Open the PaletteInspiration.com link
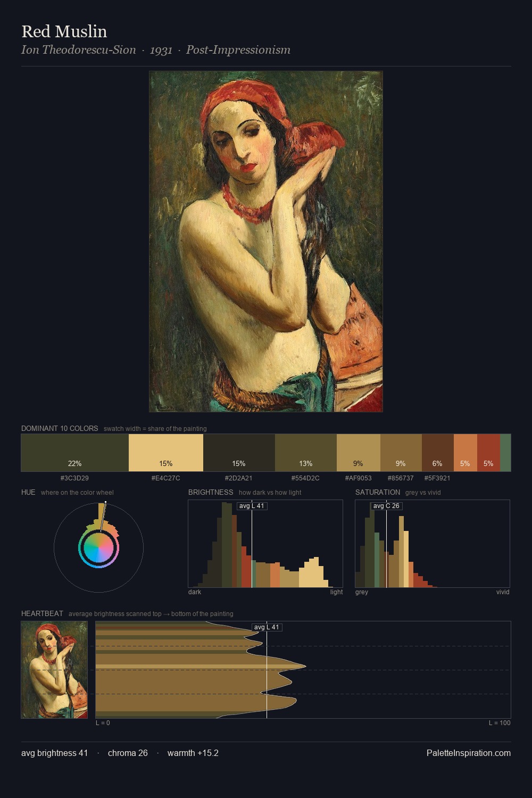The width and height of the screenshot is (532, 798). [x=469, y=753]
